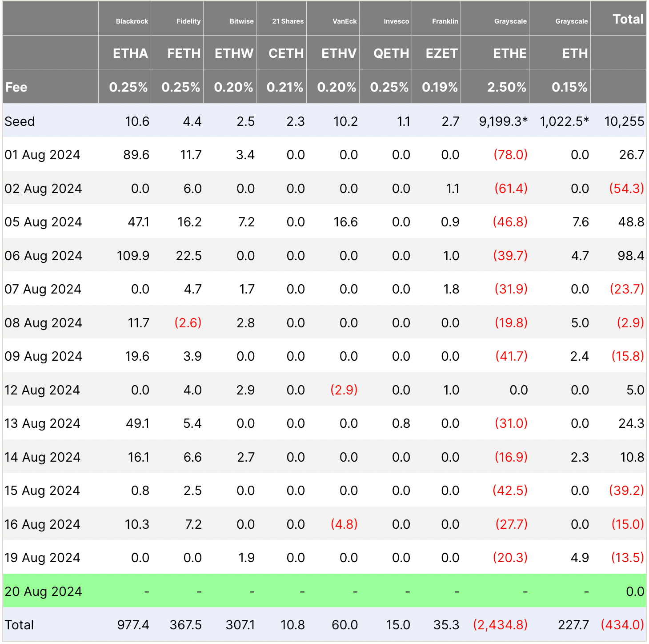
Task: Click the (434.0) grand total
Action: coord(622,625)
